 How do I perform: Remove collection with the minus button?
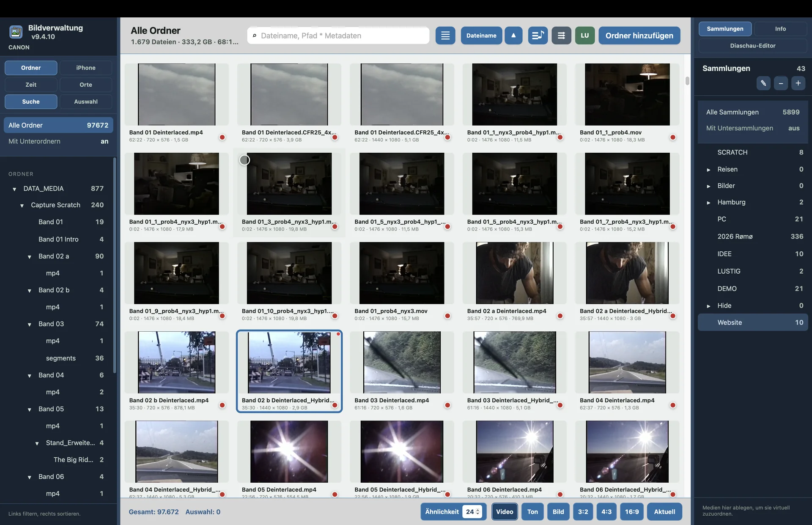[781, 83]
